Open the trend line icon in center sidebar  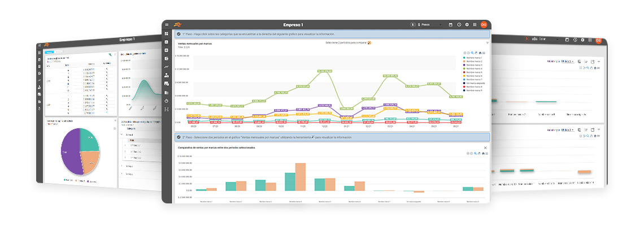coord(167,67)
